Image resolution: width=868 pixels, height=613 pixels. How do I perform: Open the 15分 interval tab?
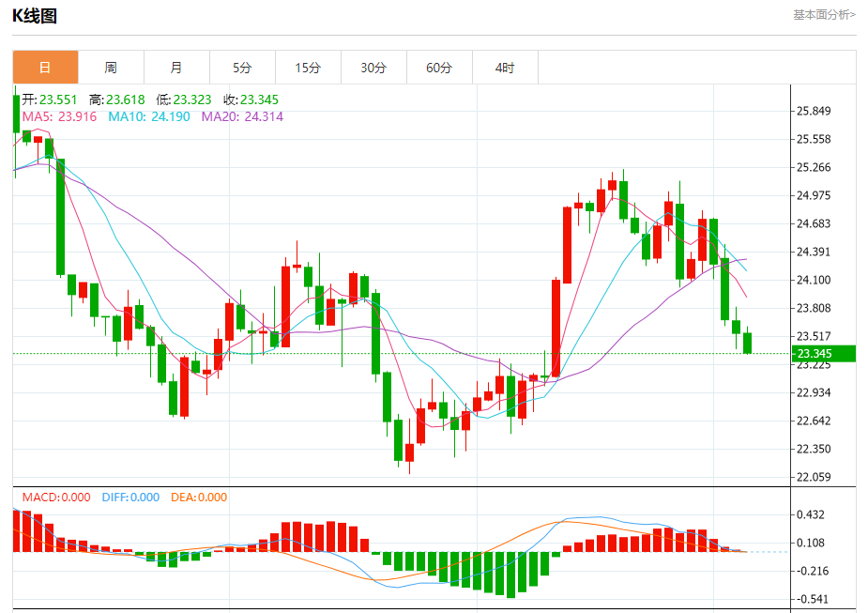[308, 68]
